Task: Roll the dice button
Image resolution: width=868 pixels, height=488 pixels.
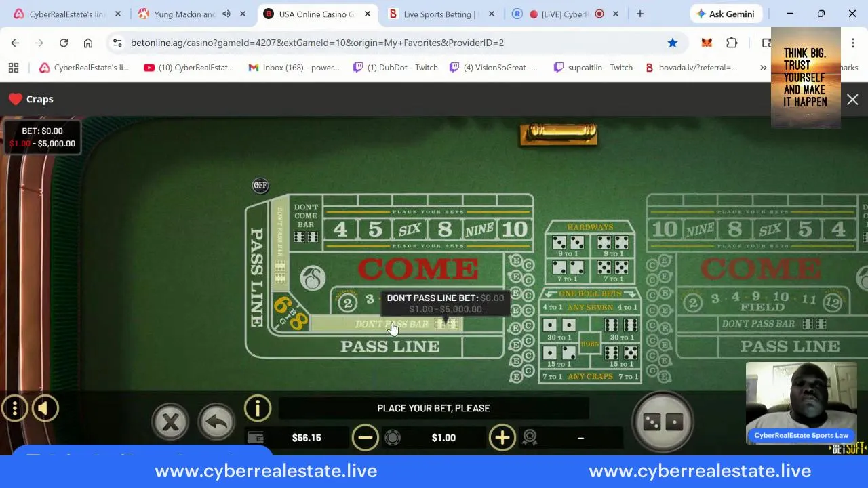Action: (x=663, y=422)
